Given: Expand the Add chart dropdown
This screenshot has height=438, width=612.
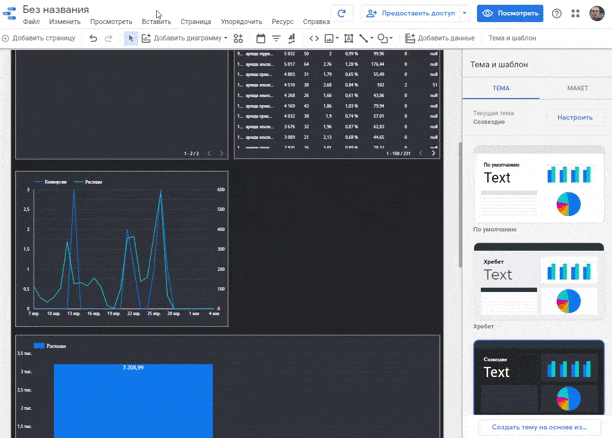Looking at the screenshot, I should pos(226,38).
